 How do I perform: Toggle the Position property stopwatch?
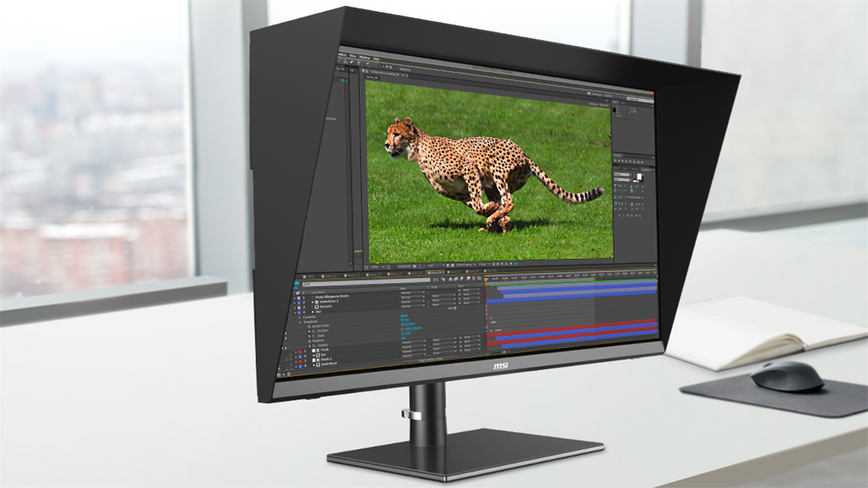click(309, 331)
